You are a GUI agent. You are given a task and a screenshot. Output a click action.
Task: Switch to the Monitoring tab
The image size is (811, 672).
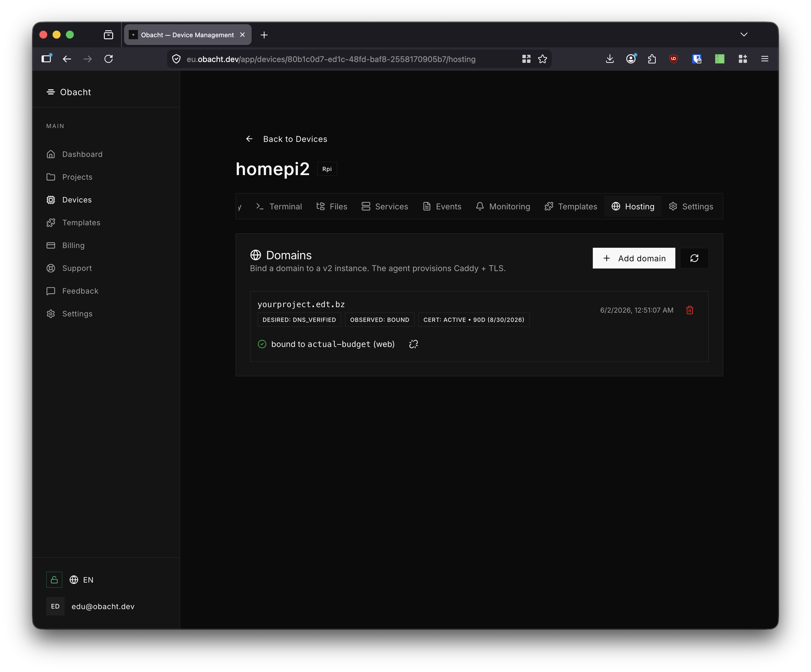503,207
